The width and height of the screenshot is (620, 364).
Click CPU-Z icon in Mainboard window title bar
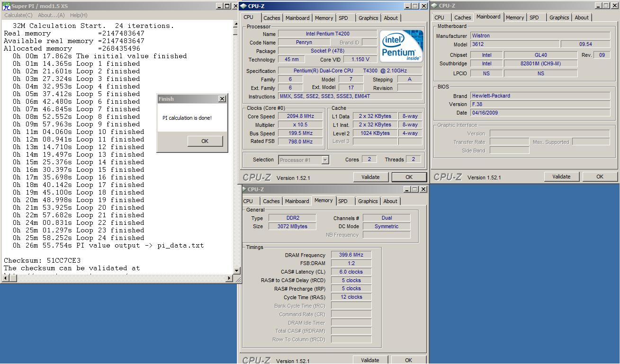[435, 6]
